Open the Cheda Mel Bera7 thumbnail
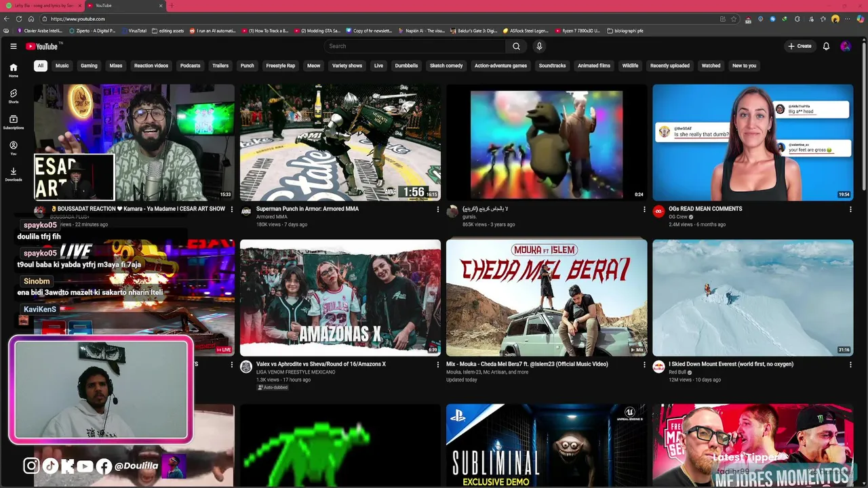Image resolution: width=868 pixels, height=488 pixels. (x=547, y=298)
